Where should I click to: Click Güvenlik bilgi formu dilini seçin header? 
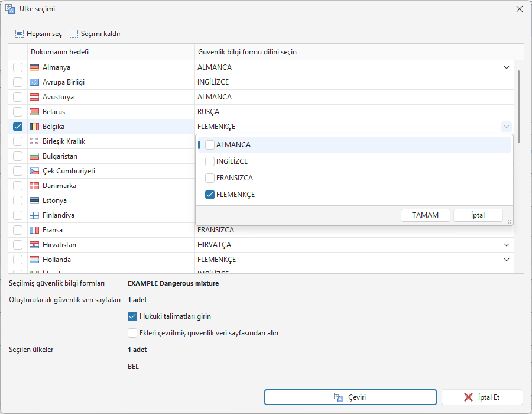[x=354, y=52]
